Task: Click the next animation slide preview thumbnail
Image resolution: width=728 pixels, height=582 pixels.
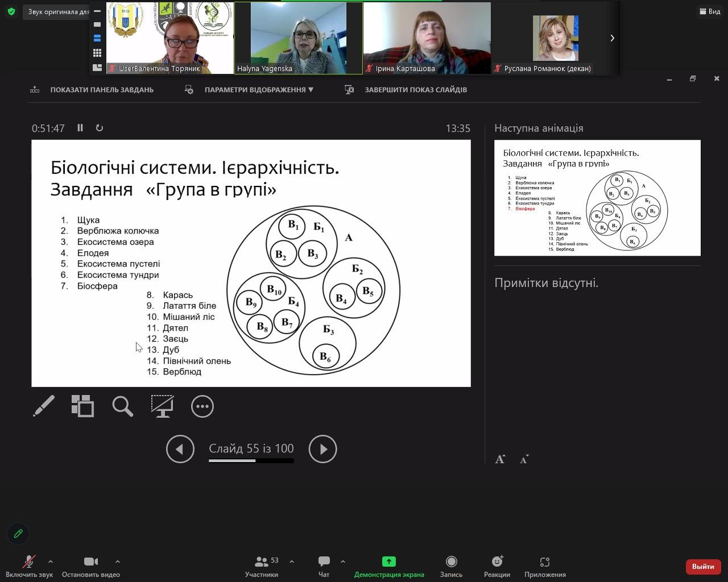Action: [x=597, y=198]
